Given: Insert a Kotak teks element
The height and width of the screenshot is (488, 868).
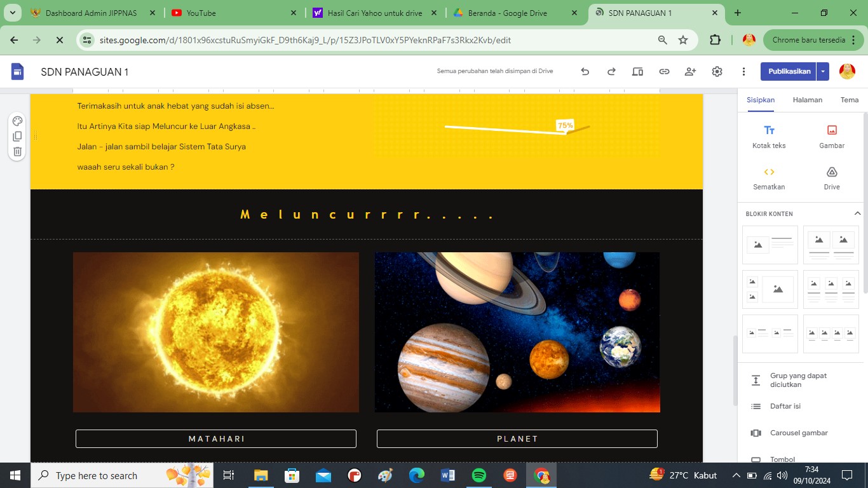Looking at the screenshot, I should (769, 137).
